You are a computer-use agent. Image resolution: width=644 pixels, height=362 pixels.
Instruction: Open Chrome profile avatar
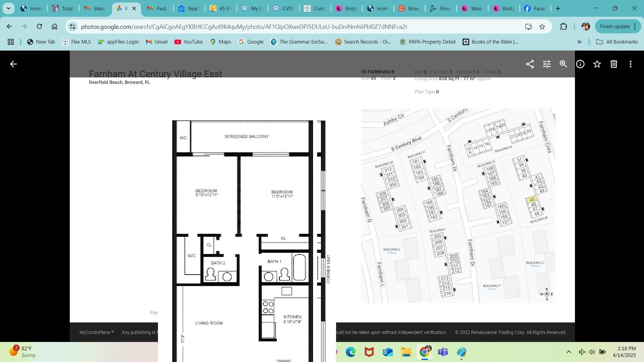point(586,26)
